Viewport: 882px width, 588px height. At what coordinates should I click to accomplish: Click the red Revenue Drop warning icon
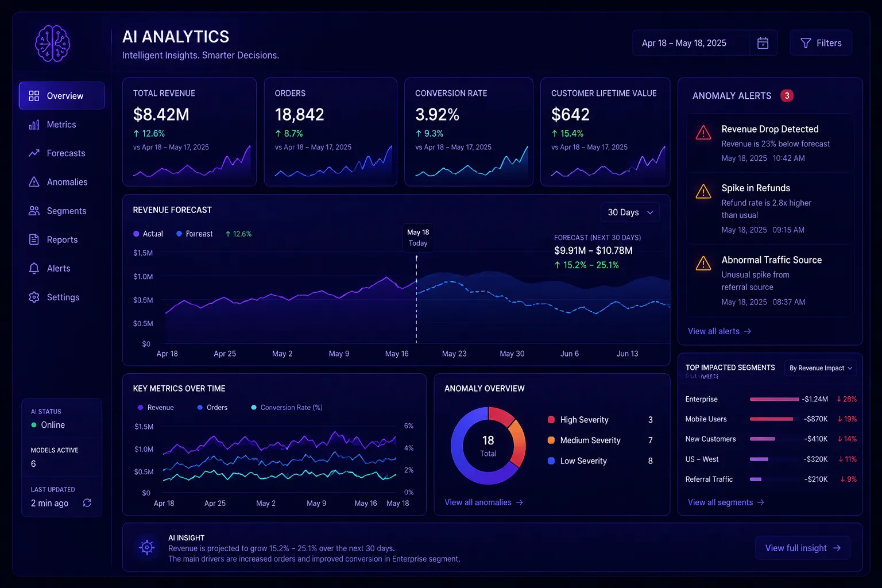(x=703, y=133)
